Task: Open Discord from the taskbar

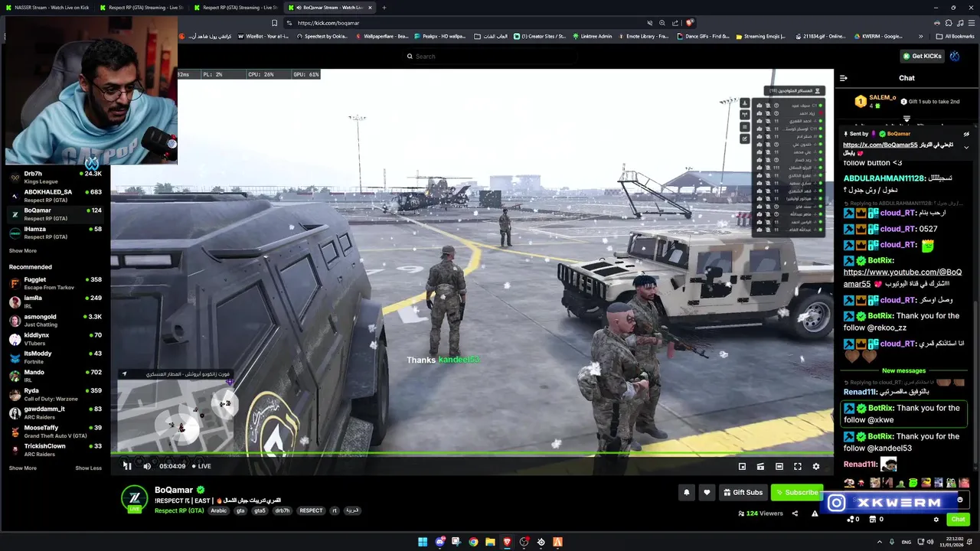Action: point(439,542)
